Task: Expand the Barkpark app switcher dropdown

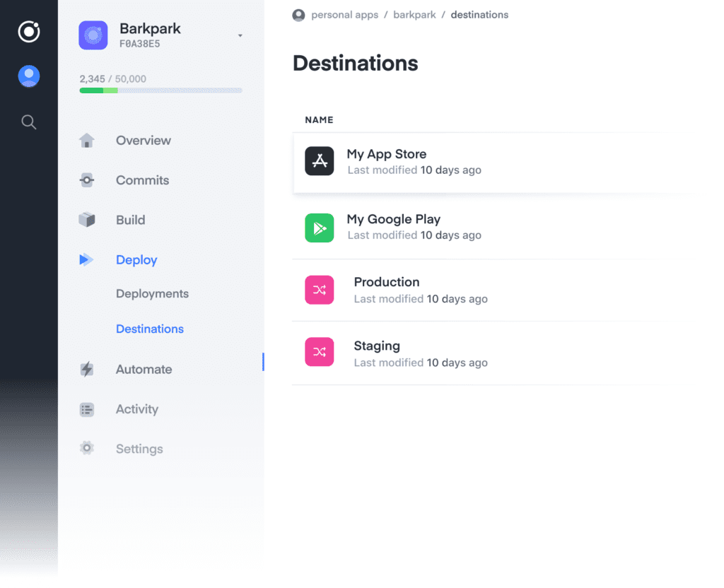Action: 240,35
